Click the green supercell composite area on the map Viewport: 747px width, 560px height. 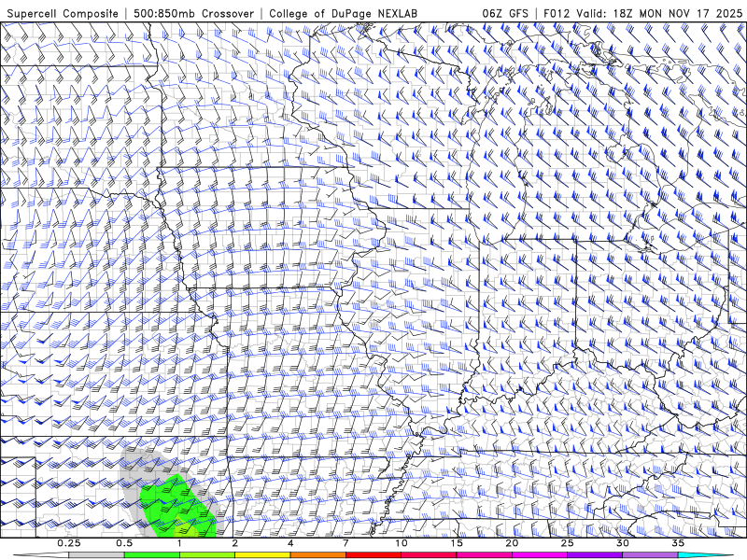[176, 507]
